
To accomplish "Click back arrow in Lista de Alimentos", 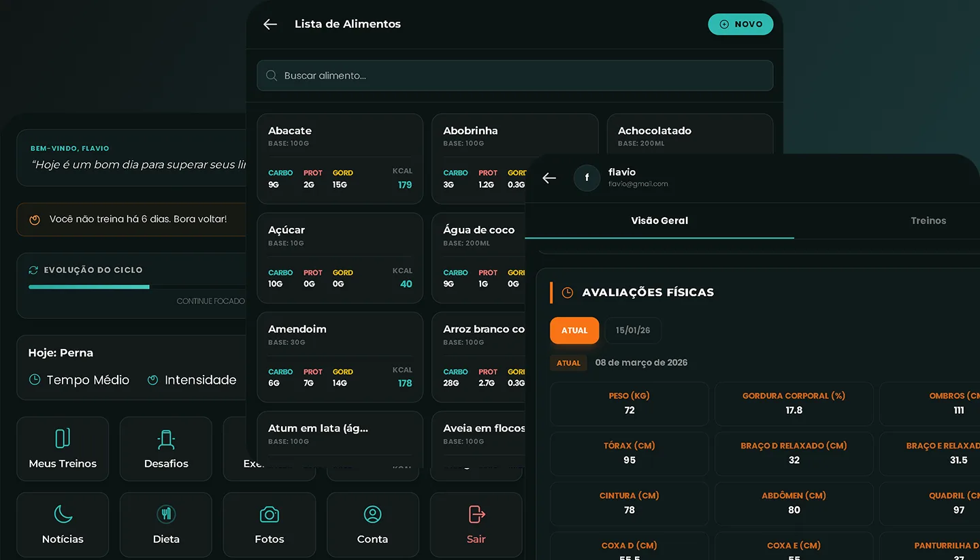I will click(x=270, y=24).
